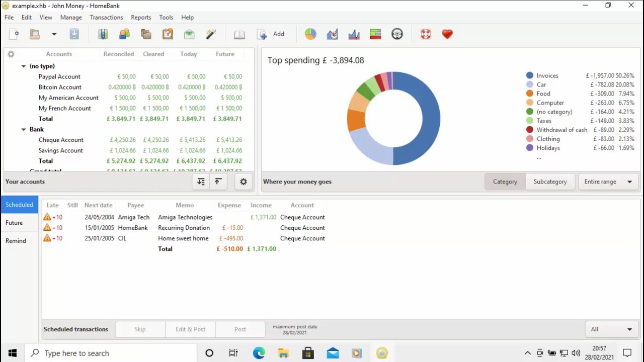Switch to the Remind tab
Viewport: 644px width, 362px height.
pyautogui.click(x=19, y=241)
